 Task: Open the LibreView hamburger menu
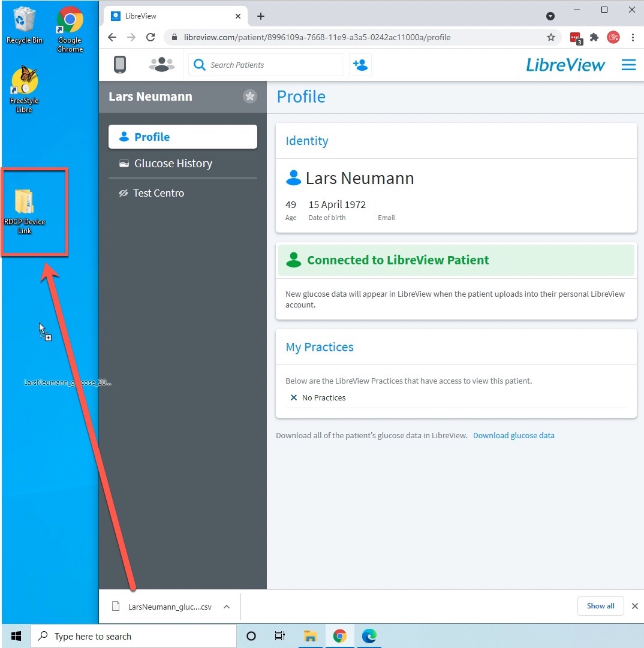click(x=628, y=65)
